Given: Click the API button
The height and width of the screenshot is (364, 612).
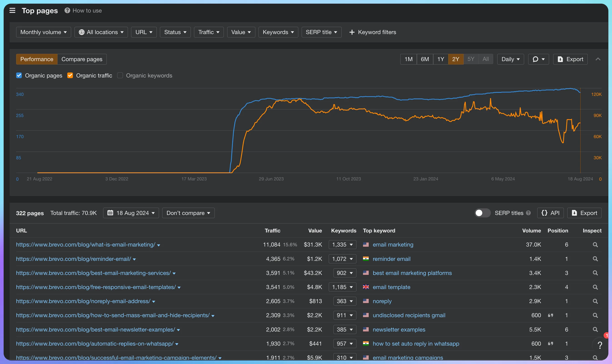Looking at the screenshot, I should [550, 213].
